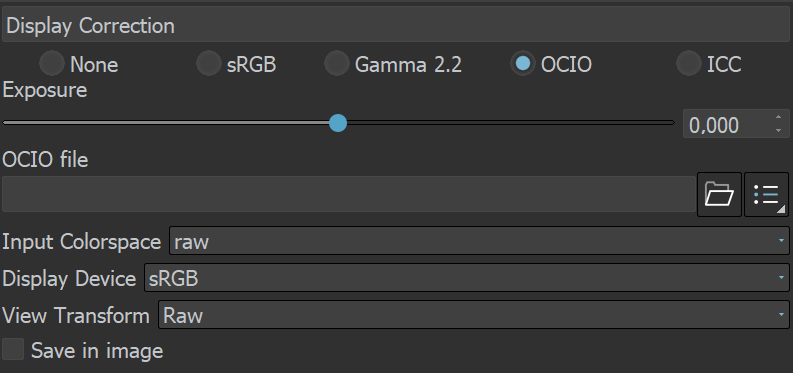Enable the Save in image checkbox
793x373 pixels.
coord(13,350)
